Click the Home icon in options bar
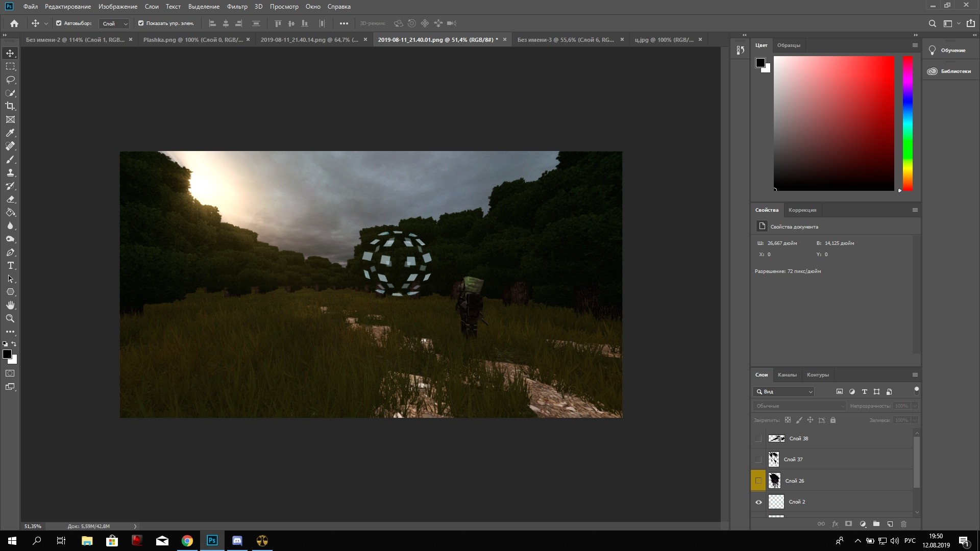The height and width of the screenshot is (551, 980). (14, 23)
